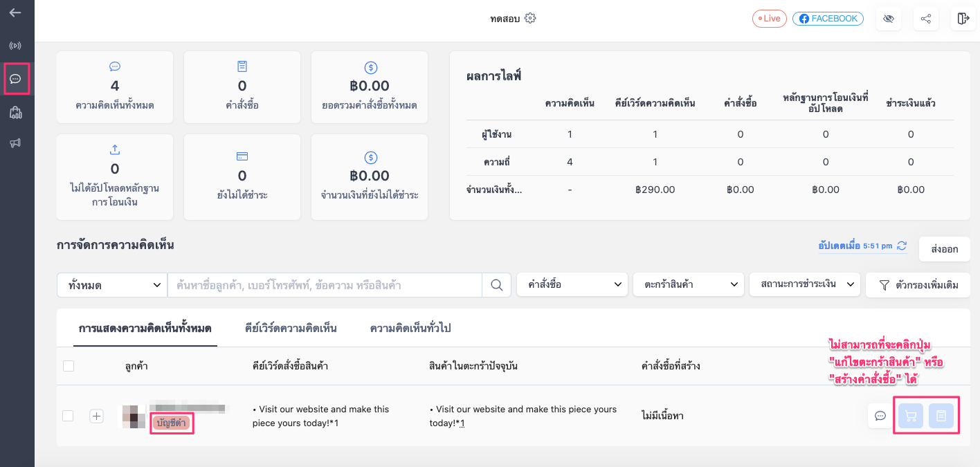Switch to คีย์เวิร์ดความคิดเห็น tab
This screenshot has height=467, width=980.
pos(291,328)
